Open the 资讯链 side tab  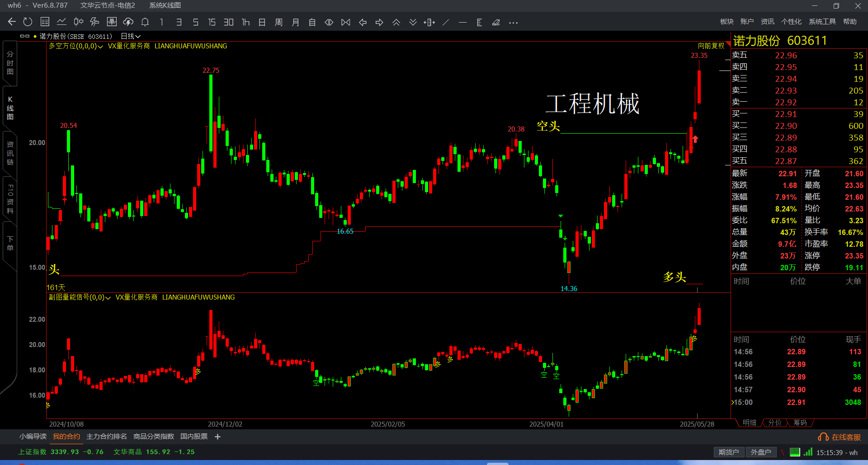(x=10, y=153)
